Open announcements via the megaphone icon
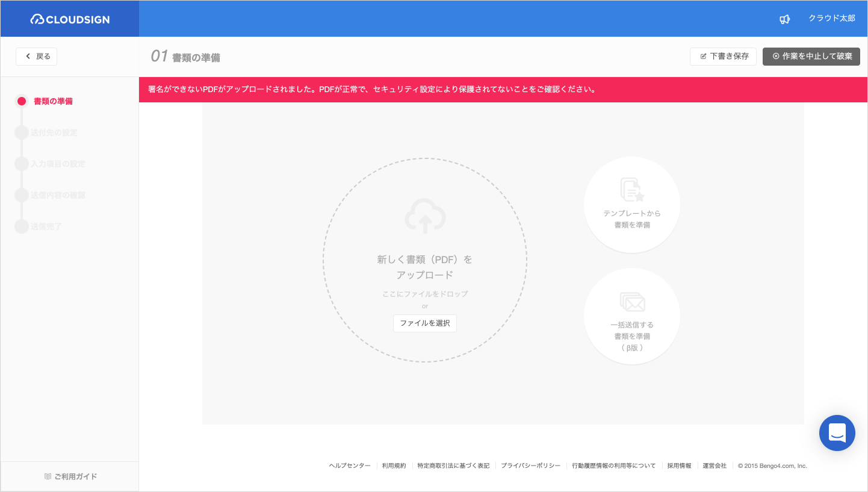Screen dimensions: 868x492 pyautogui.click(x=784, y=19)
